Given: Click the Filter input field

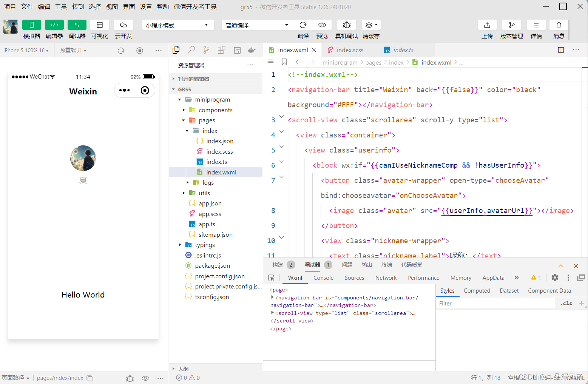Looking at the screenshot, I should 496,303.
